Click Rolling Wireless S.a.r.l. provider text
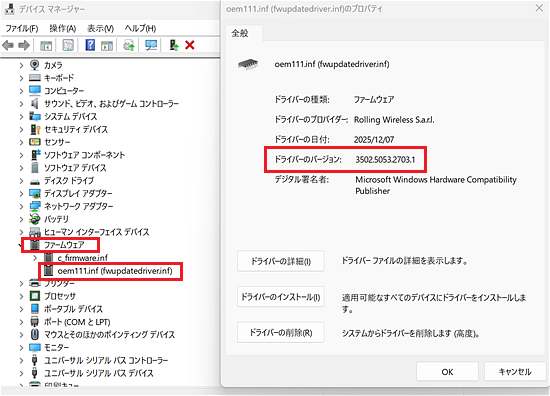550x396 pixels. 394,120
